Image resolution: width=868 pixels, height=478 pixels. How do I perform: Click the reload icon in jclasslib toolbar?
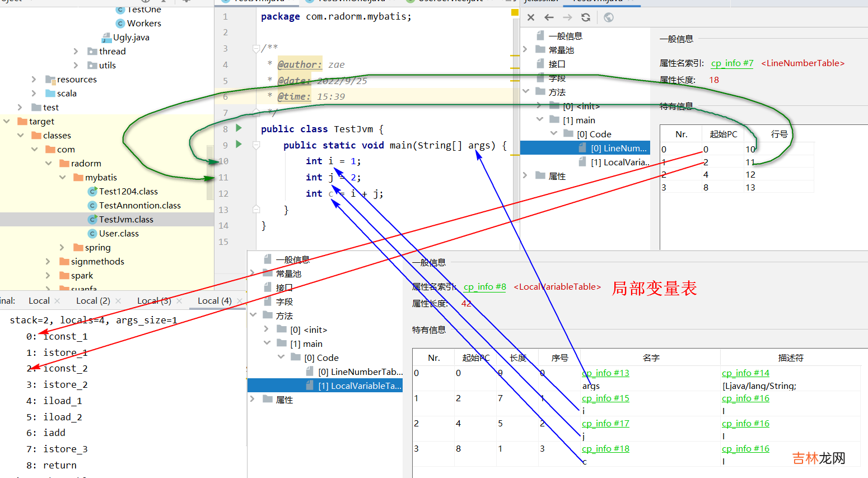point(586,17)
